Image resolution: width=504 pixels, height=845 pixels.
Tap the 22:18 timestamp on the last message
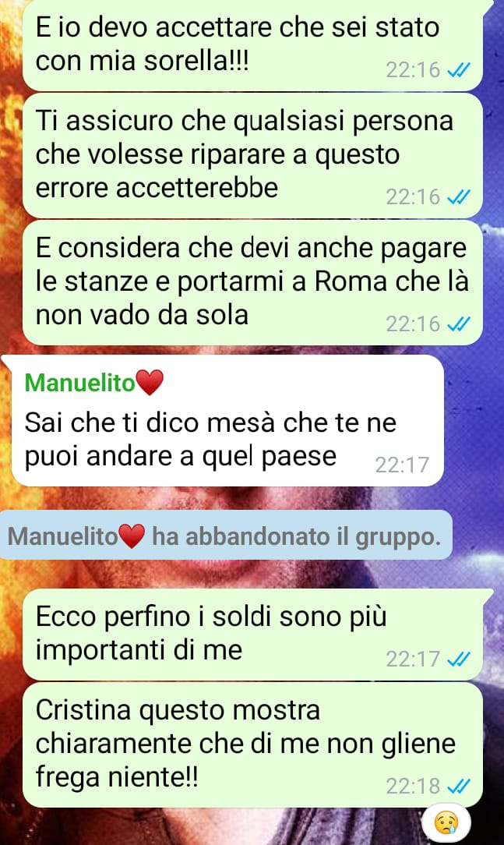tap(413, 787)
